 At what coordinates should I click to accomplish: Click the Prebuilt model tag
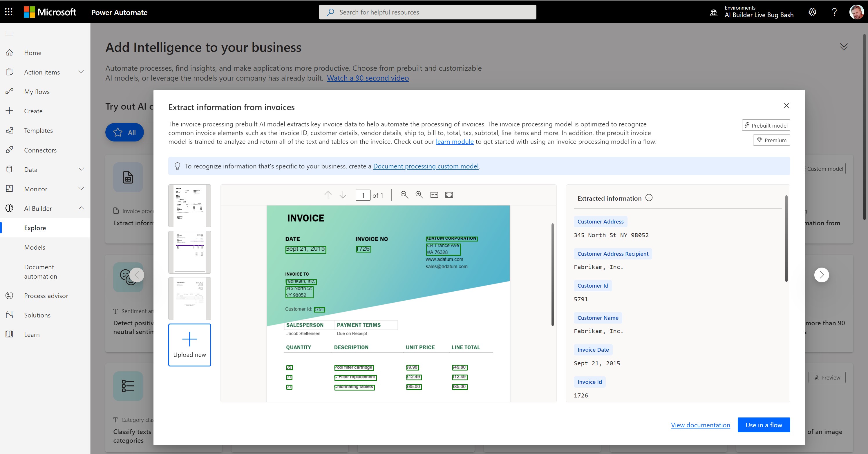click(x=766, y=125)
